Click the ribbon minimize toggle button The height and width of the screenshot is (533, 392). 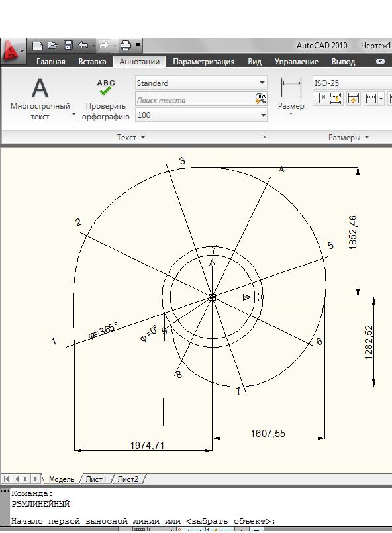(x=380, y=62)
